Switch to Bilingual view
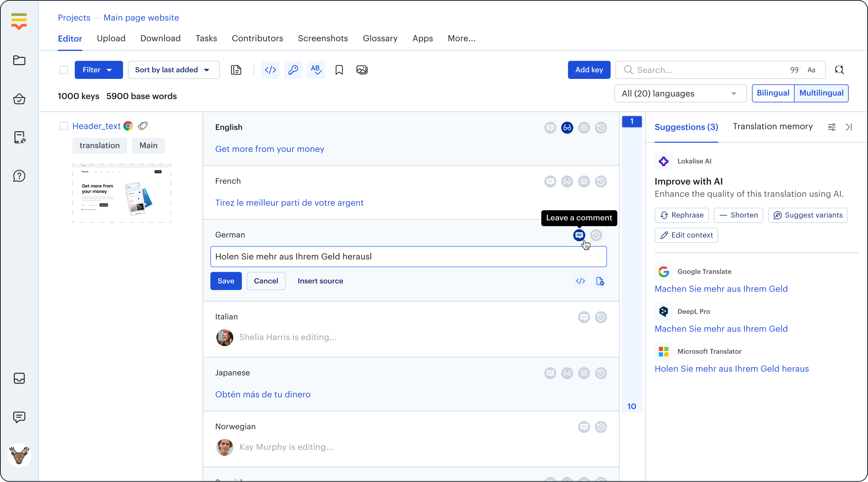The image size is (868, 482). coord(773,93)
